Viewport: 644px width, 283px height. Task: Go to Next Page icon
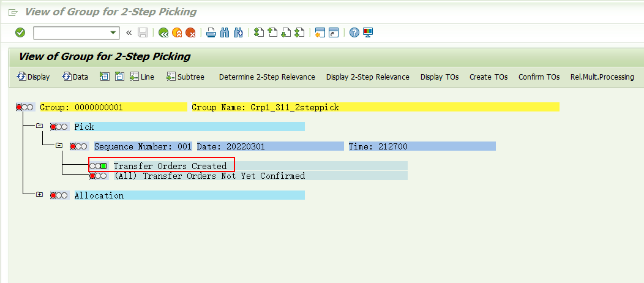pyautogui.click(x=286, y=33)
